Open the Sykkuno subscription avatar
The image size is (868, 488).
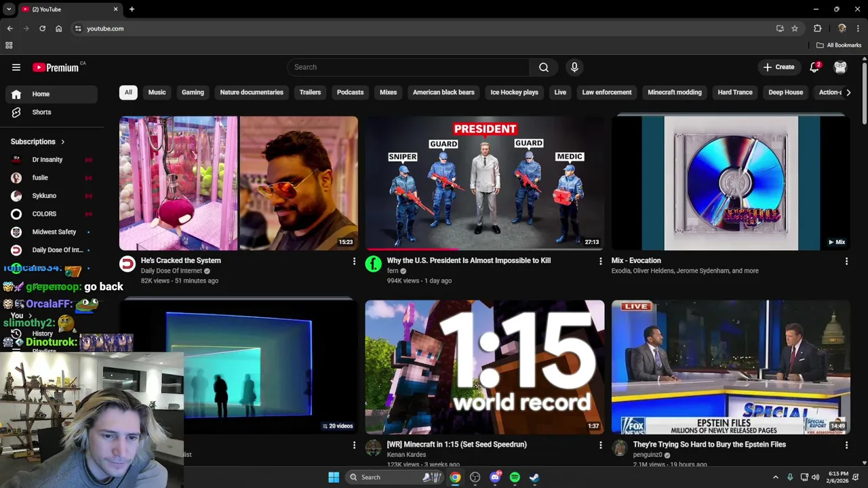tap(16, 196)
